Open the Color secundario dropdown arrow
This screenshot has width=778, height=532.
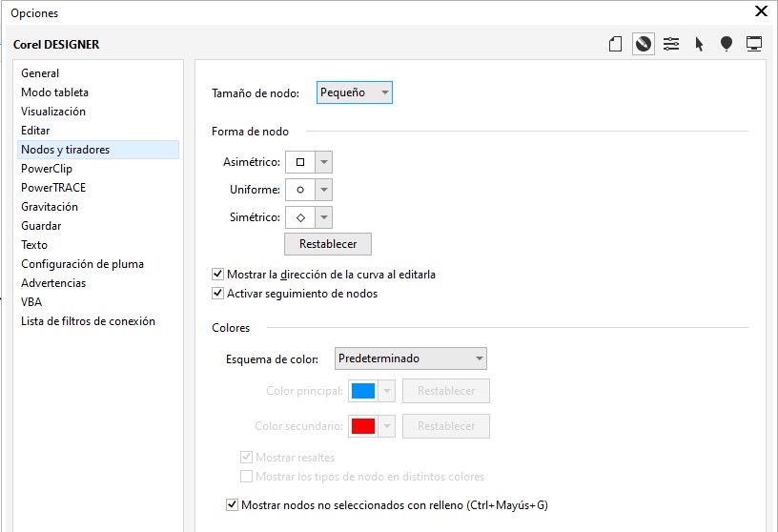[387, 426]
